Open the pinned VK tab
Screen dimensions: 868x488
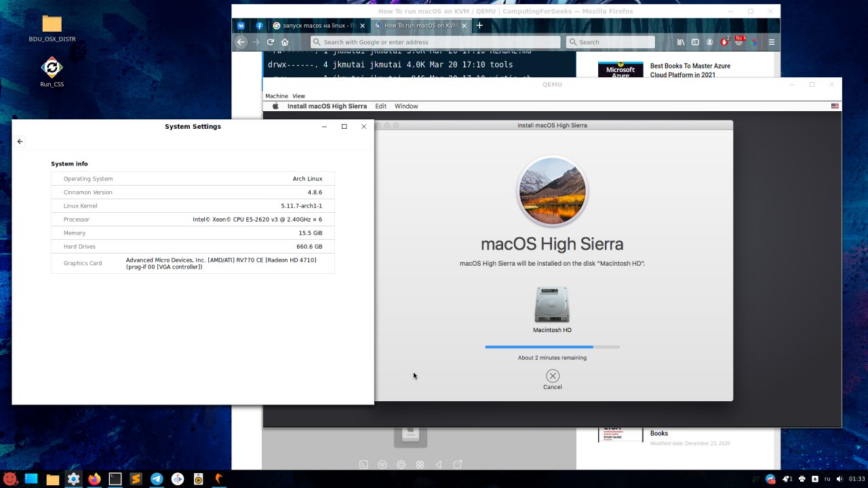pos(241,26)
